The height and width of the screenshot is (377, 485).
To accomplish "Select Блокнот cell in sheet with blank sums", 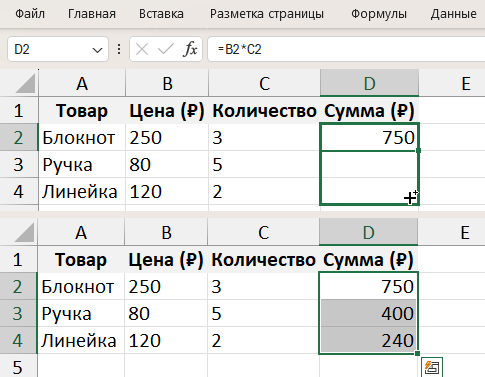I will pyautogui.click(x=82, y=137).
